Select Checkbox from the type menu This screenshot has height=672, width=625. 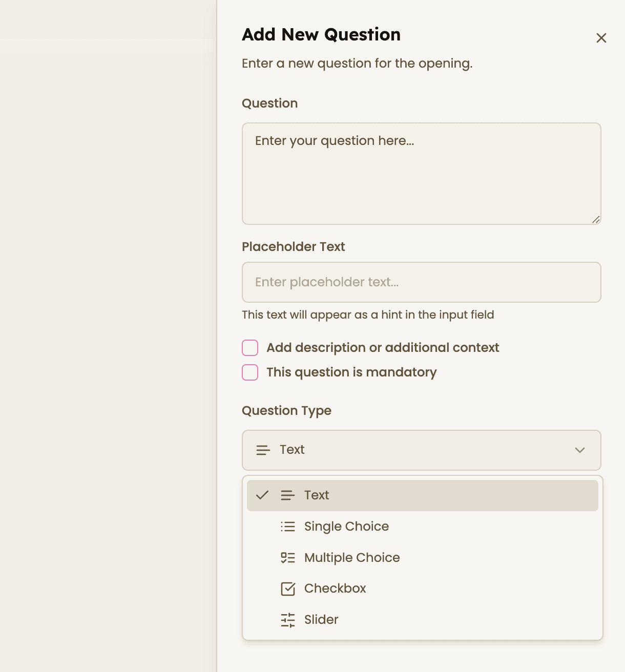point(335,589)
